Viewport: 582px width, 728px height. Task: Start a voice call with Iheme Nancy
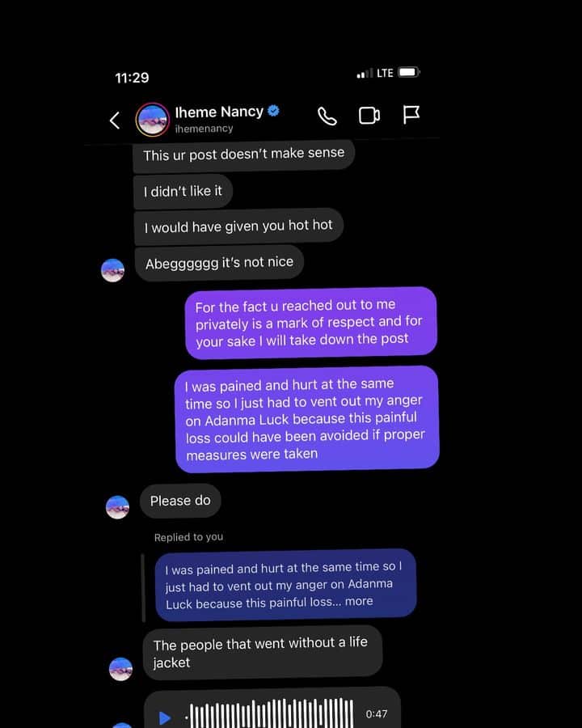327,116
